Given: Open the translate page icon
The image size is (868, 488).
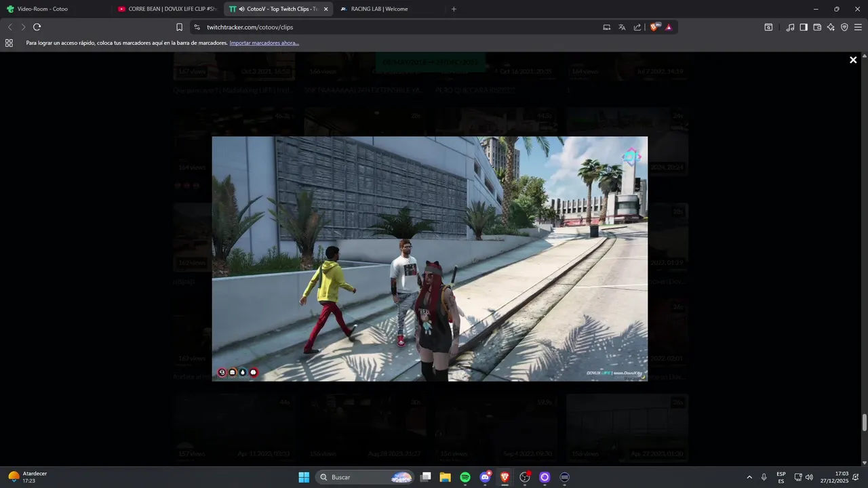Looking at the screenshot, I should 622,27.
